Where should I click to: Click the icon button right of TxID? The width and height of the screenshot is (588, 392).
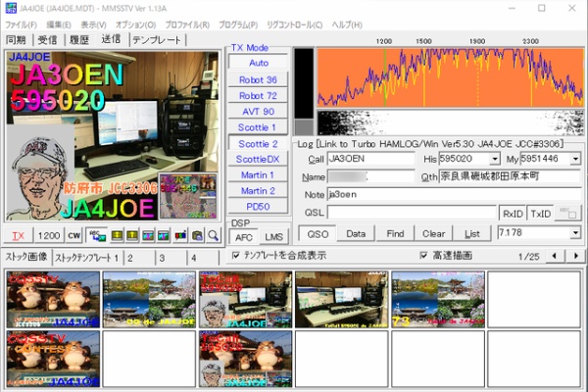click(569, 213)
